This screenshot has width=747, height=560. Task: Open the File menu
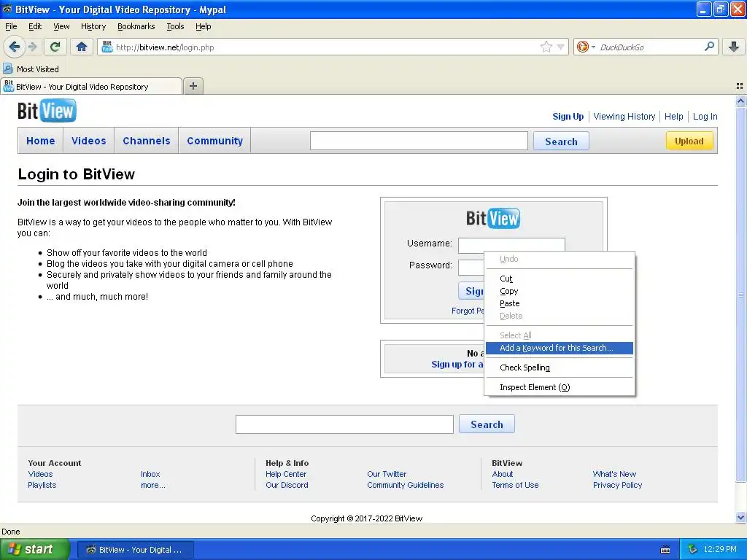click(x=11, y=26)
